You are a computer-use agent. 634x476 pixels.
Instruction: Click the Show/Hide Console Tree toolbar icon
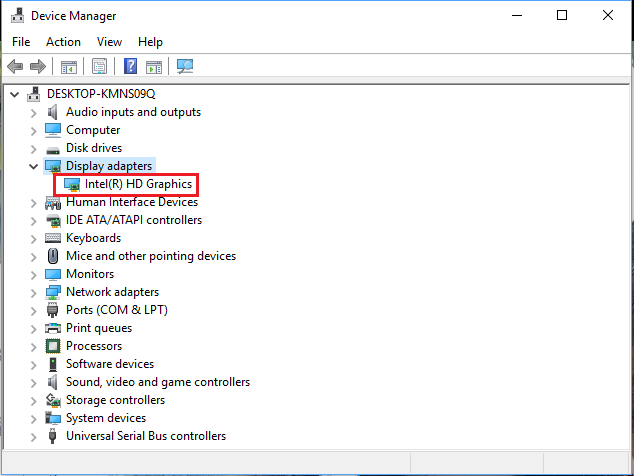(x=69, y=67)
